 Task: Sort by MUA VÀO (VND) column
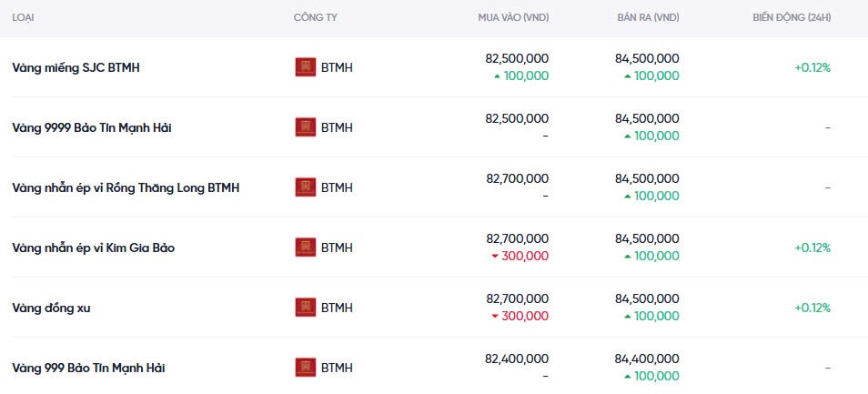point(513,18)
